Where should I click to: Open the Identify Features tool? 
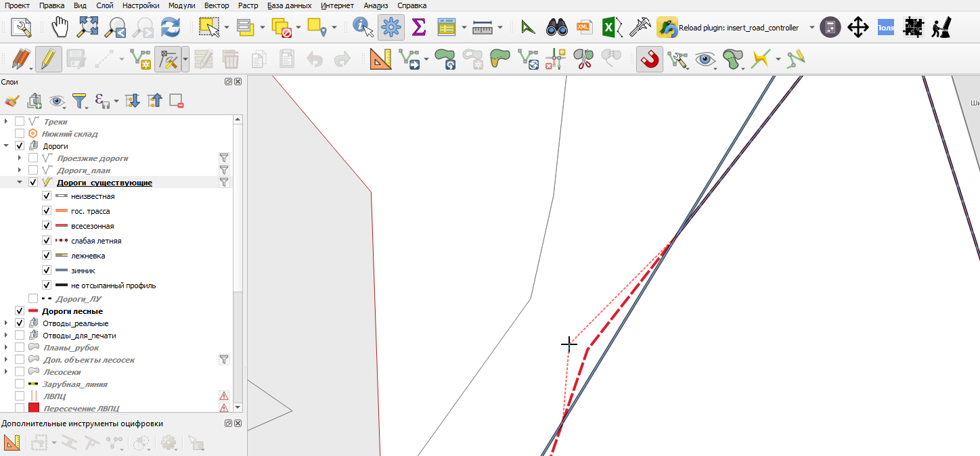click(363, 28)
